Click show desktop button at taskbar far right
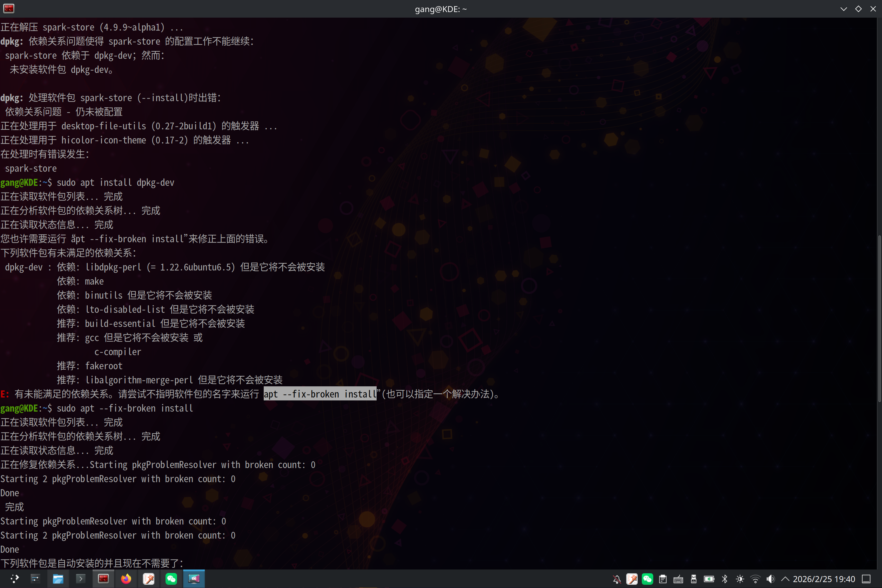Viewport: 882px width, 588px height. pos(866,579)
